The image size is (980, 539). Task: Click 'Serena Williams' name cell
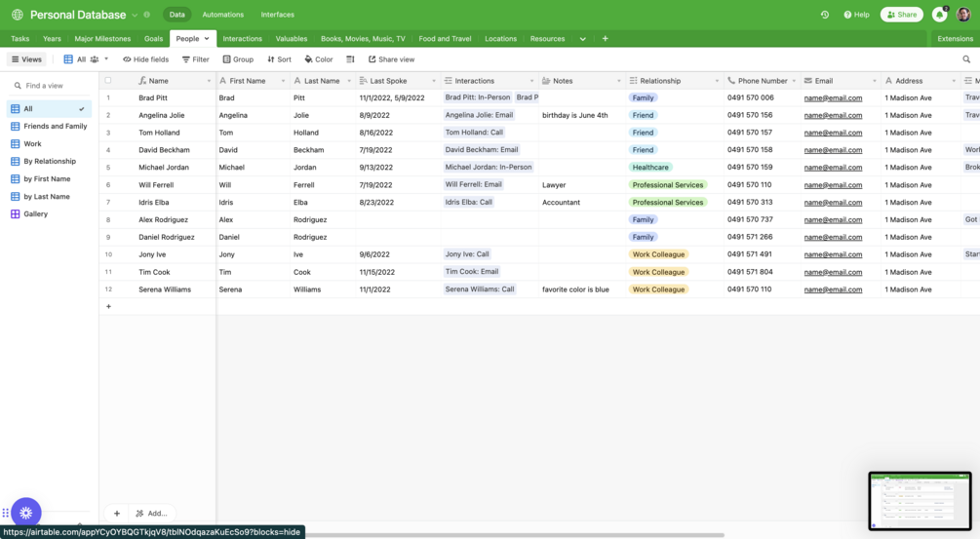pyautogui.click(x=165, y=289)
